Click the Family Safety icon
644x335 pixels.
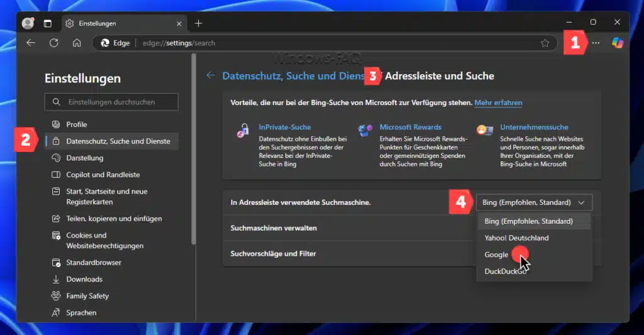coord(56,295)
